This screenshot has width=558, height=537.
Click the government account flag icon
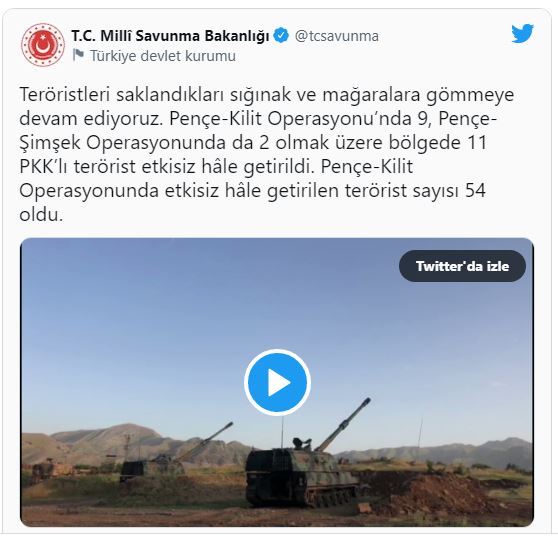point(78,55)
